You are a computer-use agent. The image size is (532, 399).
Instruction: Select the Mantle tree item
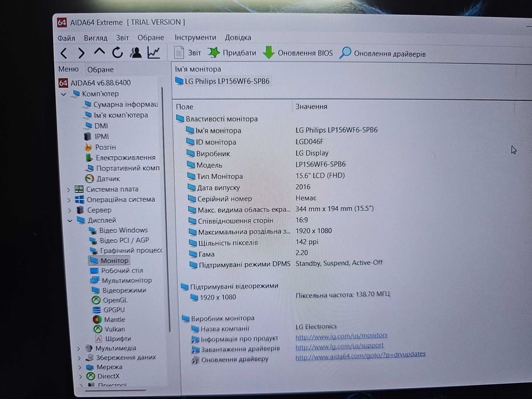click(109, 320)
